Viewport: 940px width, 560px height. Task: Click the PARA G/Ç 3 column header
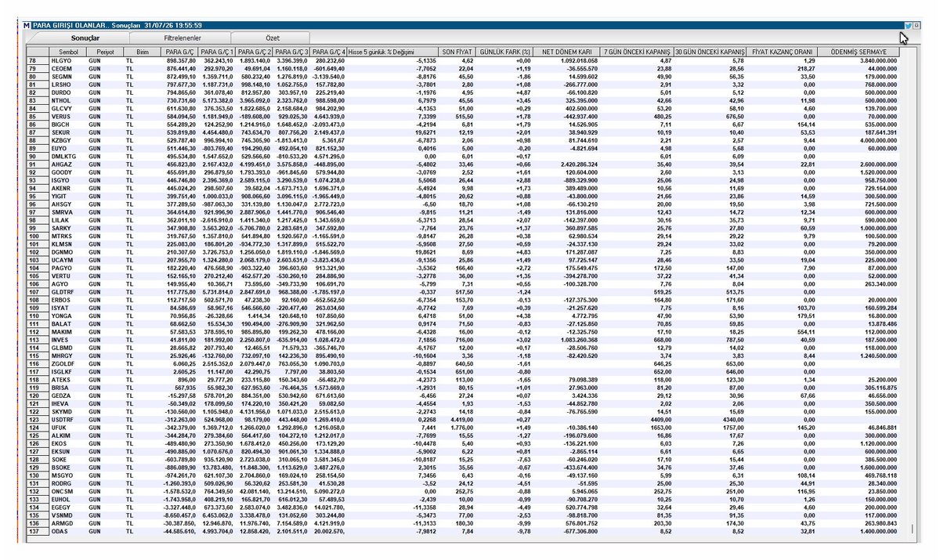tap(291, 52)
